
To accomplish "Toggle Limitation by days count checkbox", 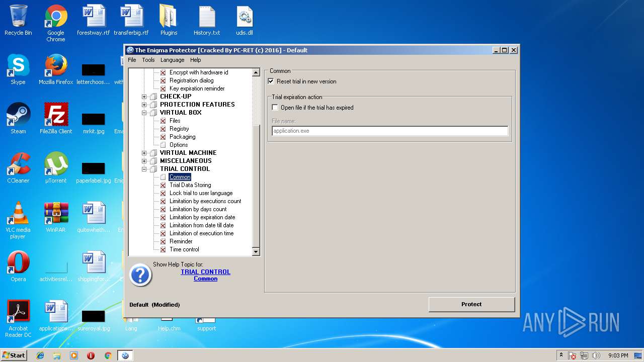I will tap(163, 209).
